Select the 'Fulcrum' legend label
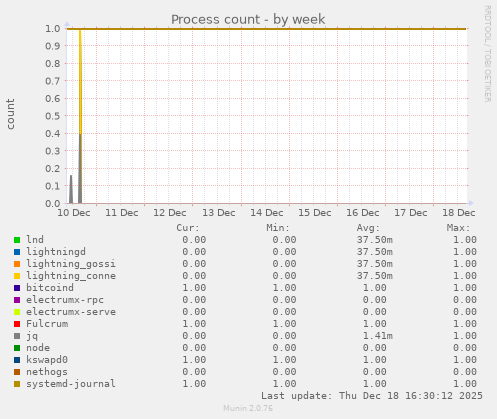The image size is (497, 419). 47,324
